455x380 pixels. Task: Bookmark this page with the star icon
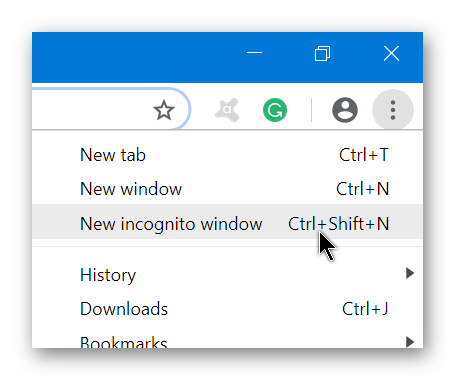164,110
